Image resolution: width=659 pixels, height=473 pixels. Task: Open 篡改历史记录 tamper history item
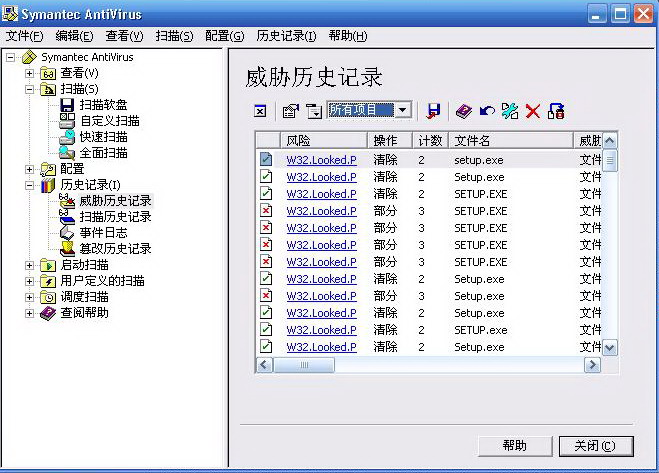point(115,248)
